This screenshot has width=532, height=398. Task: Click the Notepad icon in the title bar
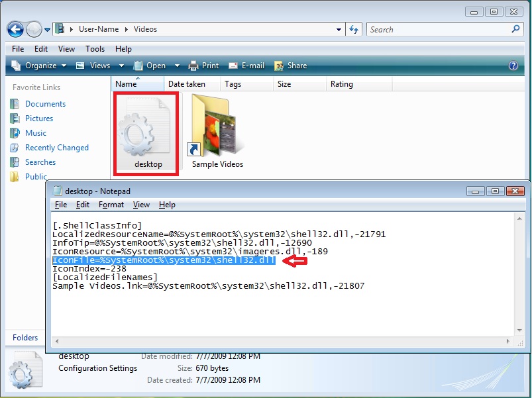(58, 191)
